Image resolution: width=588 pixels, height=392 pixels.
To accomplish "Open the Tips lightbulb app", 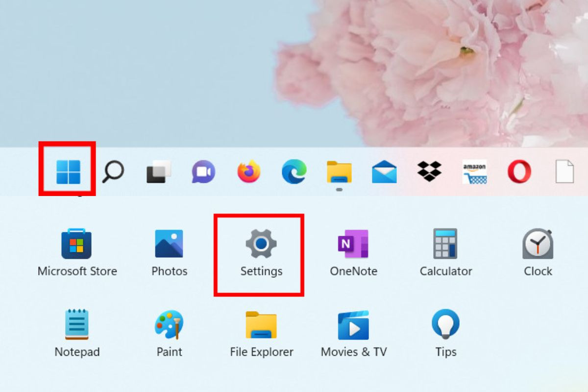I will coord(445,334).
